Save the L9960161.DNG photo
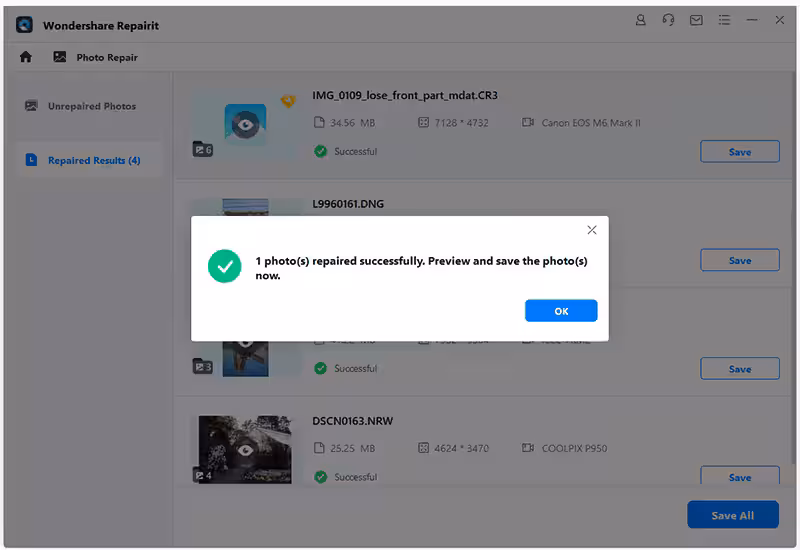This screenshot has width=800, height=550. tap(739, 260)
